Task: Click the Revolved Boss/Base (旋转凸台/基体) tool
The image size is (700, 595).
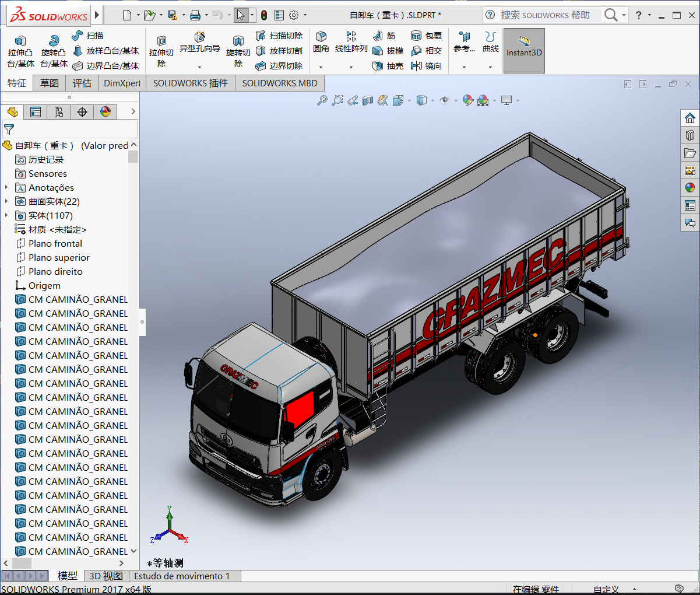Action: (54, 51)
